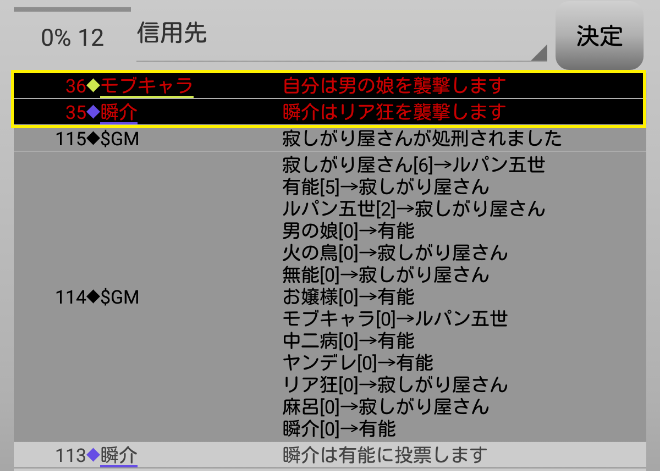
Task: Click the blue diamond on row 35
Action: pos(93,111)
